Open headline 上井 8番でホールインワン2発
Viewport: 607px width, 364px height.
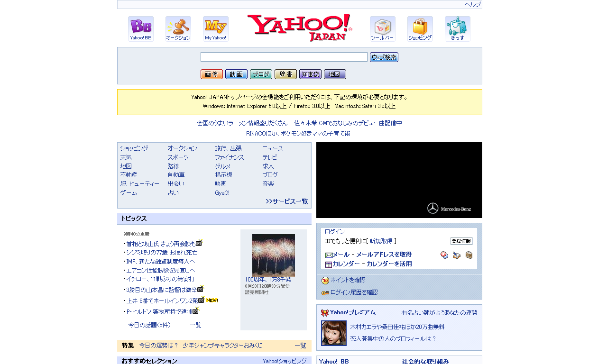(162, 301)
